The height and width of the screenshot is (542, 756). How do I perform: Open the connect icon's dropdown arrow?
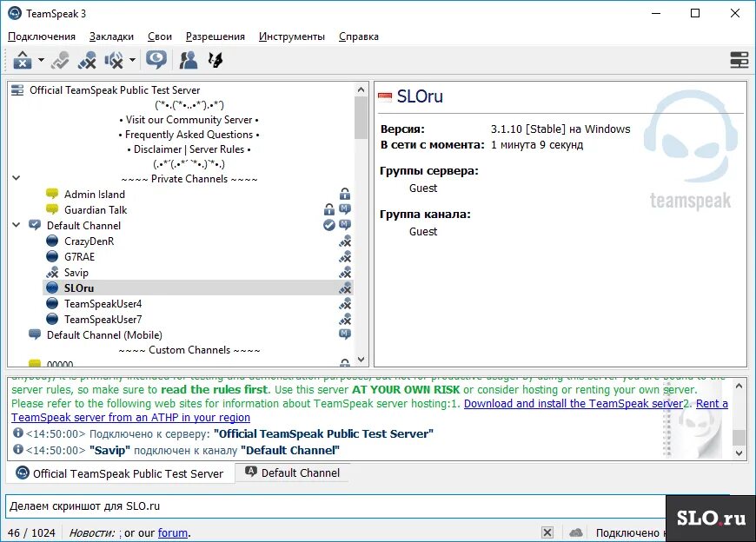41,60
